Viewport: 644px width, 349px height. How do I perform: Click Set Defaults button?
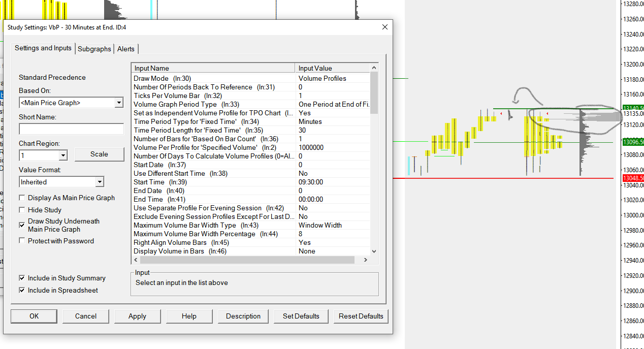301,316
